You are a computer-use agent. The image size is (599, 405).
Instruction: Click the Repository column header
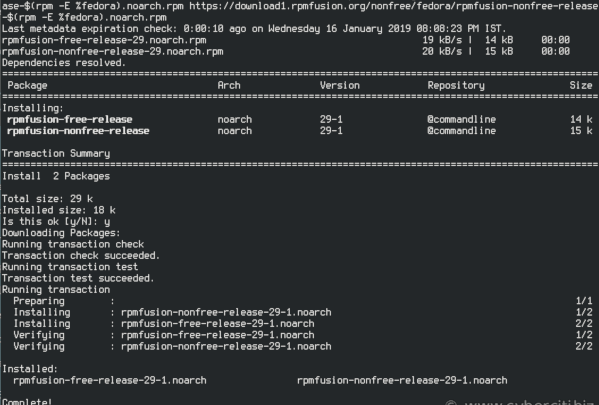point(456,86)
